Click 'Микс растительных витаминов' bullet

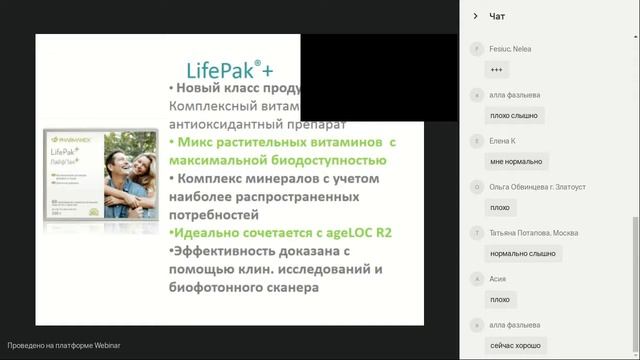[282, 151]
